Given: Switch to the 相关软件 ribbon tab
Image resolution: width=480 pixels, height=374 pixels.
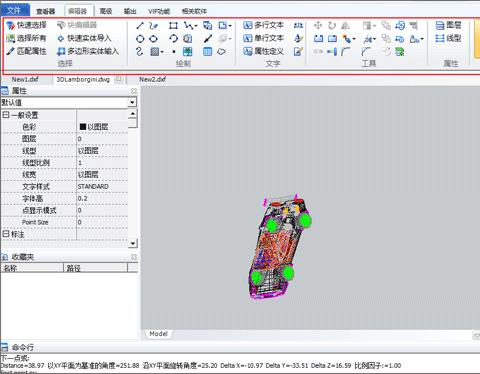Looking at the screenshot, I should (x=194, y=11).
